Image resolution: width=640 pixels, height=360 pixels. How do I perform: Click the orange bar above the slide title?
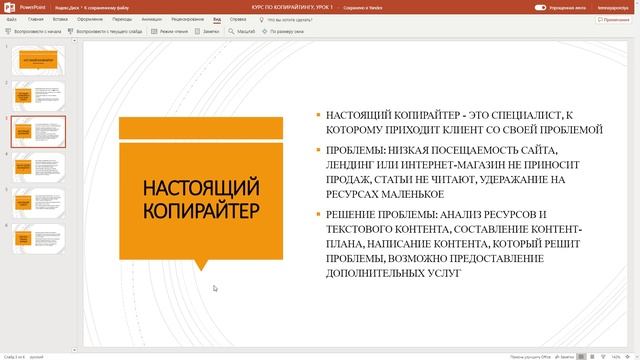pyautogui.click(x=201, y=128)
